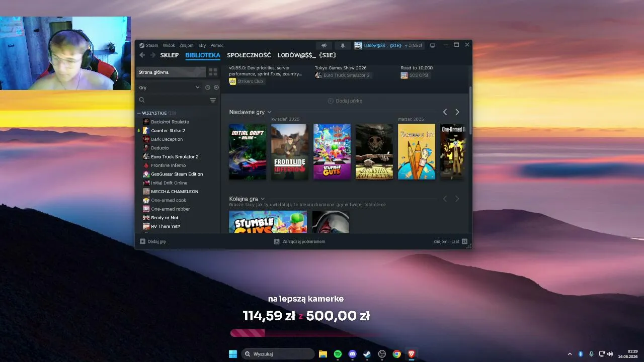Select GeoGuessr Steam Edition in list
Screen dimensions: 644x362
click(x=177, y=174)
